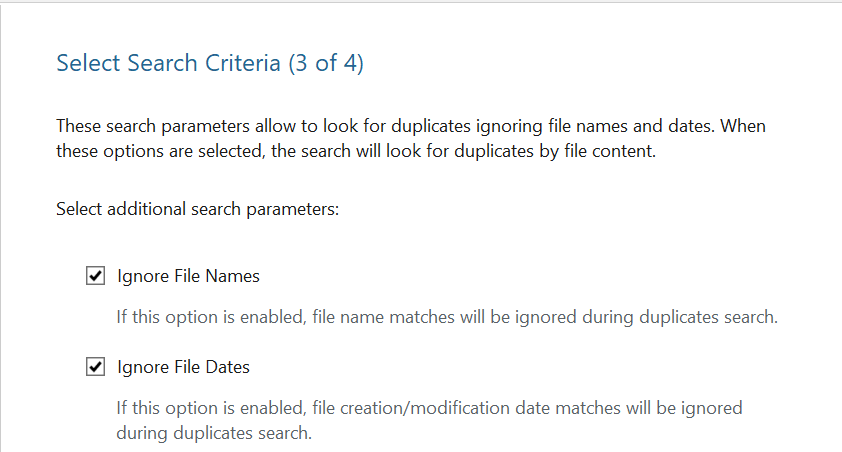Click the "file creation/modification date" description line
This screenshot has height=452, width=842.
pos(429,409)
